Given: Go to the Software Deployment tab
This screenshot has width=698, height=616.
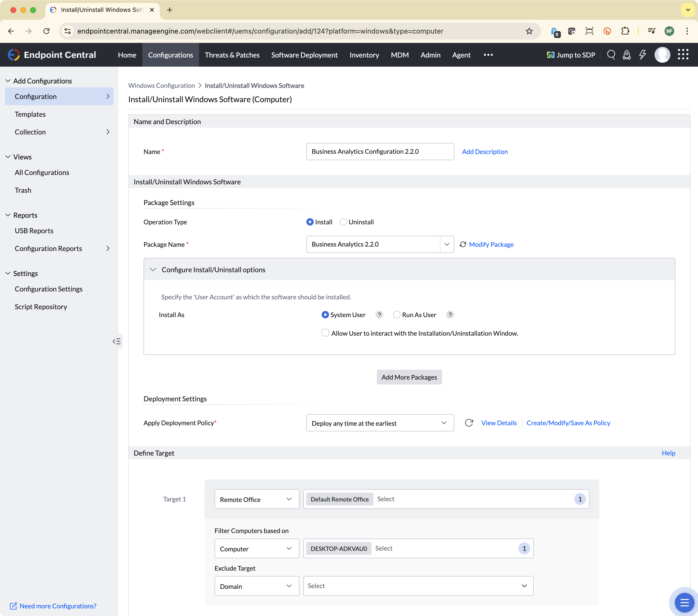Looking at the screenshot, I should [304, 55].
